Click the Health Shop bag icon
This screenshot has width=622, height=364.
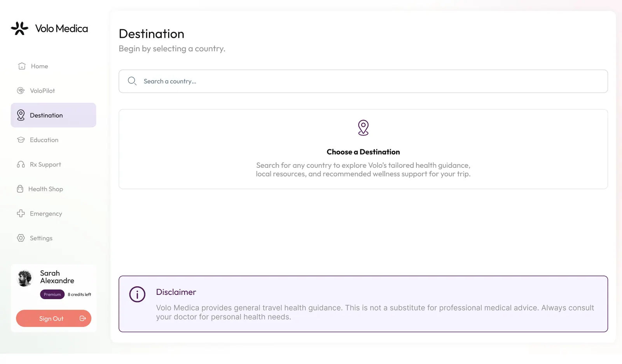[x=20, y=189]
